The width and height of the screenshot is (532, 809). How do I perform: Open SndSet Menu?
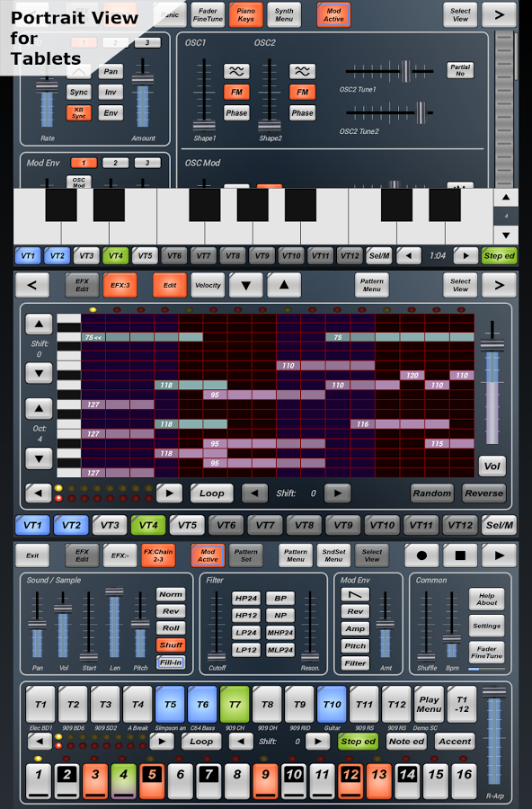334,556
